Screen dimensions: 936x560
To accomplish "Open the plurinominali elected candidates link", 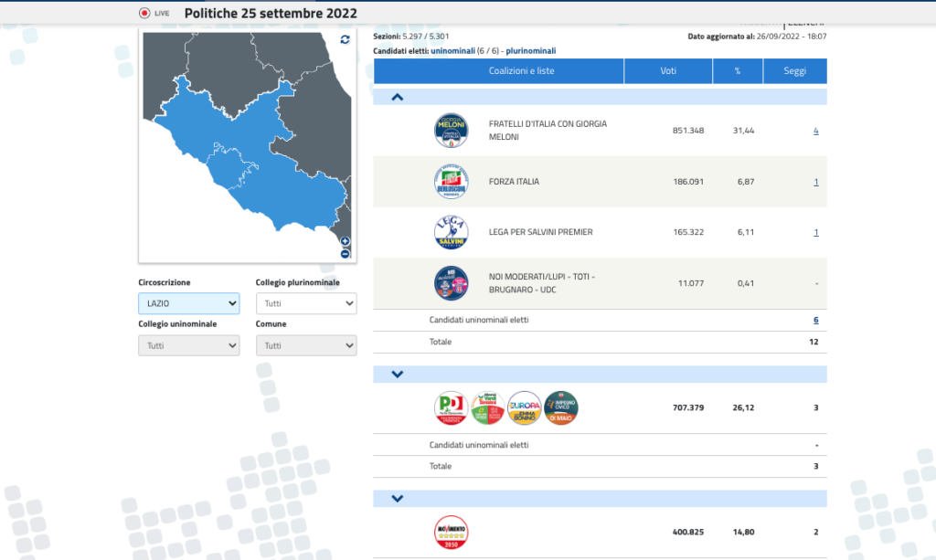I will coord(531,50).
